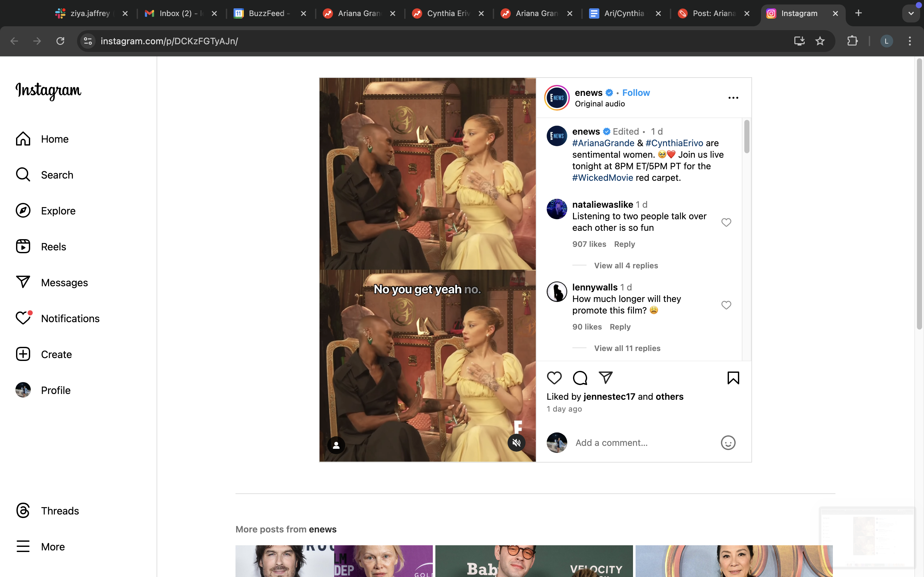
Task: Open Notifications in the sidebar
Action: coord(70,318)
